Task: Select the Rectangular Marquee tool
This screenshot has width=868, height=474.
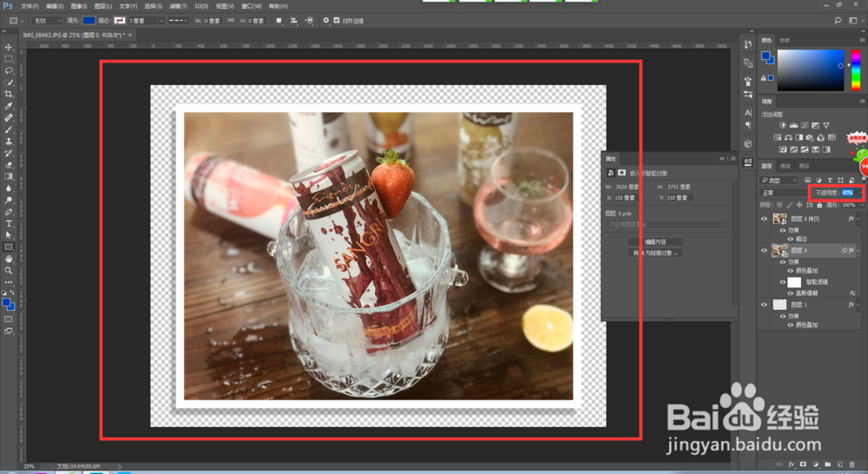Action: [x=9, y=59]
